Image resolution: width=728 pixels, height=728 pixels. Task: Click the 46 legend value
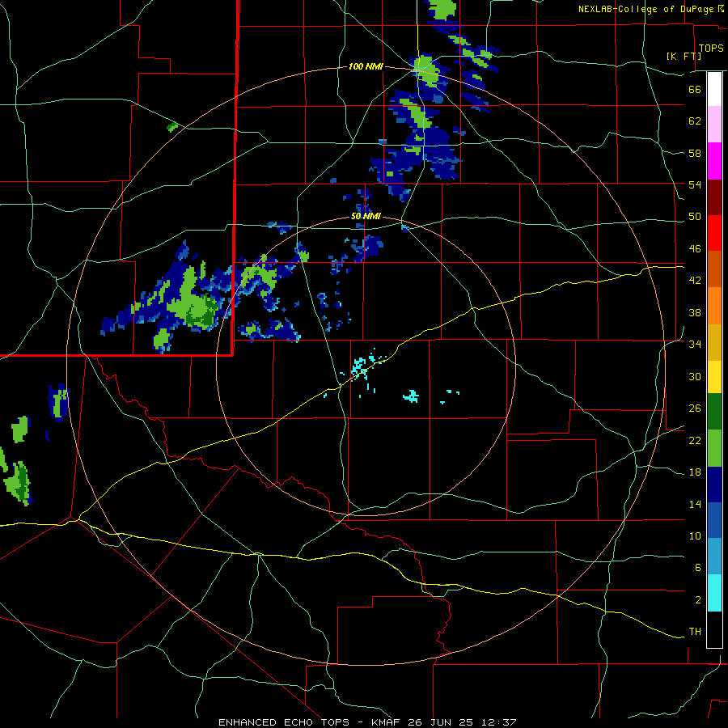695,249
